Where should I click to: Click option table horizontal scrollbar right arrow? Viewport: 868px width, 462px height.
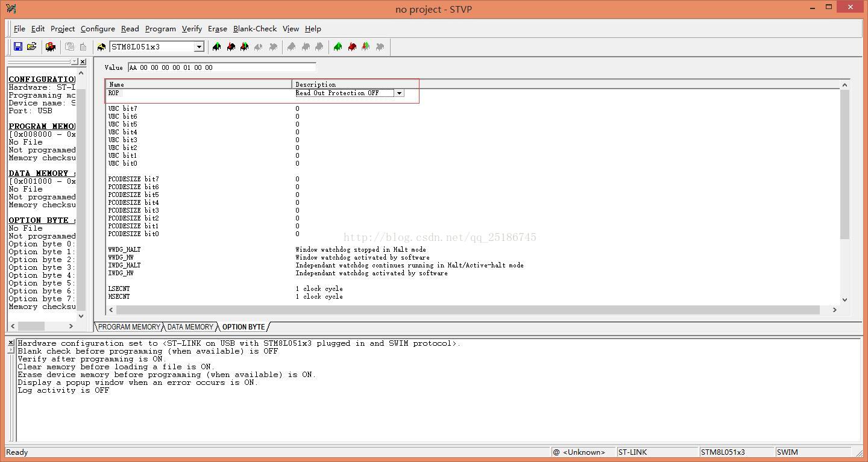tap(834, 310)
